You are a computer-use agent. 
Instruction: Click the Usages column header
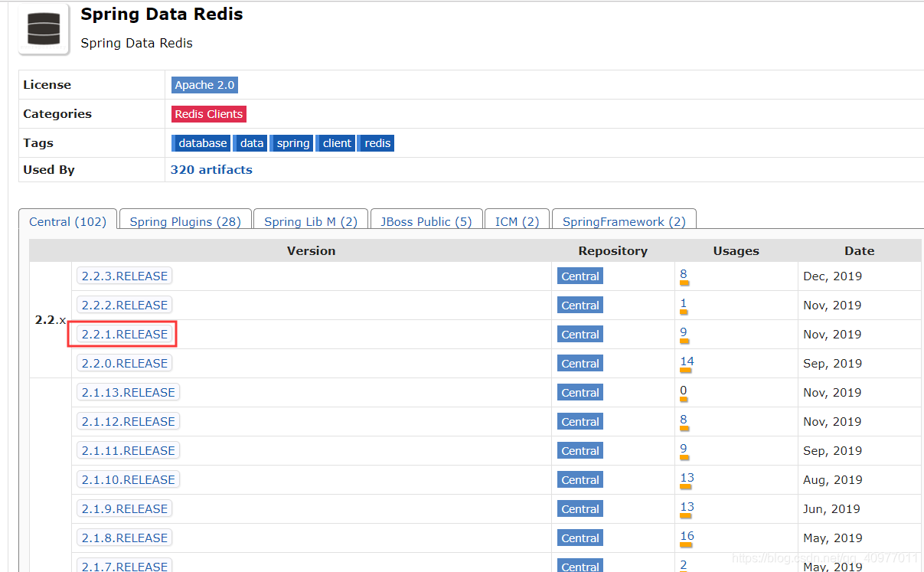click(736, 250)
